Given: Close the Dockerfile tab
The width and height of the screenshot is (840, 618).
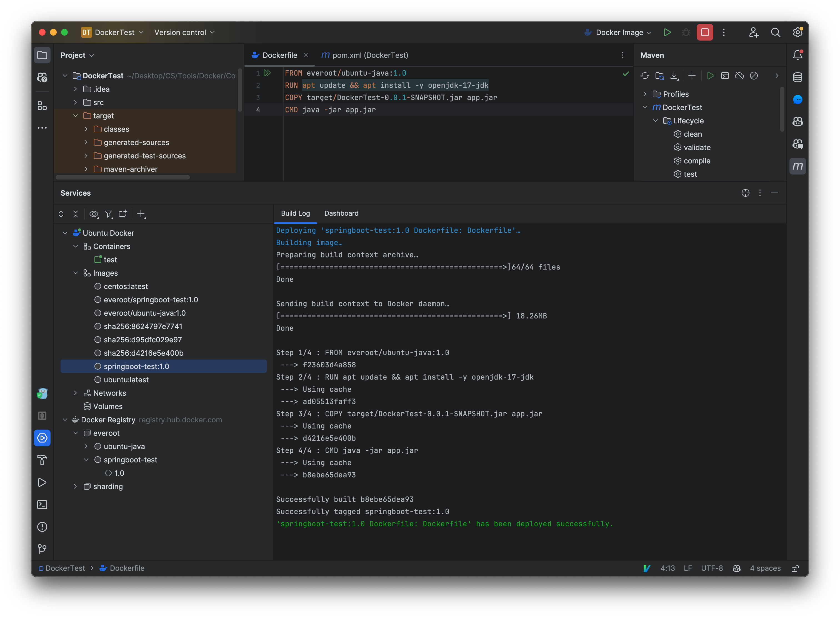Looking at the screenshot, I should (x=306, y=55).
